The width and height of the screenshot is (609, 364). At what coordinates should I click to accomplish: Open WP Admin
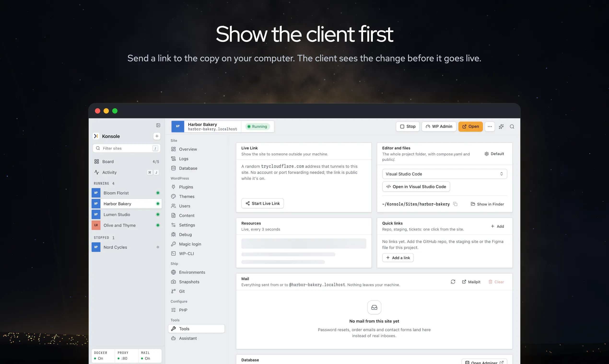pyautogui.click(x=439, y=127)
